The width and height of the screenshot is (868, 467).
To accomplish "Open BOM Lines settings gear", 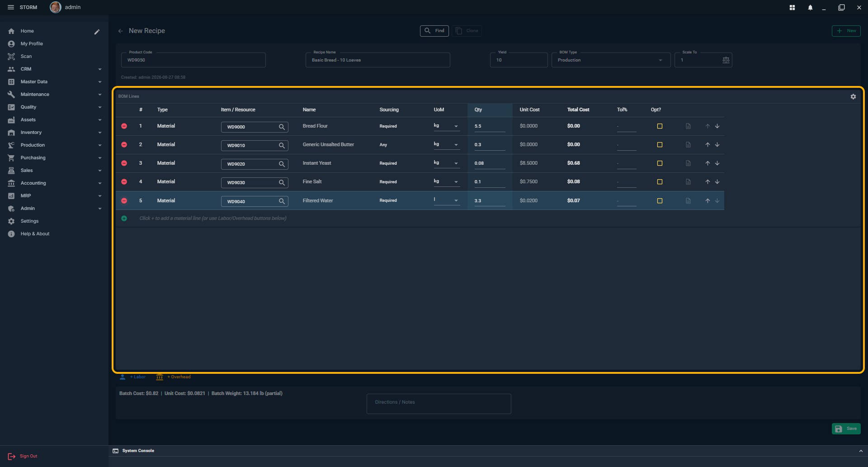I will (x=853, y=96).
